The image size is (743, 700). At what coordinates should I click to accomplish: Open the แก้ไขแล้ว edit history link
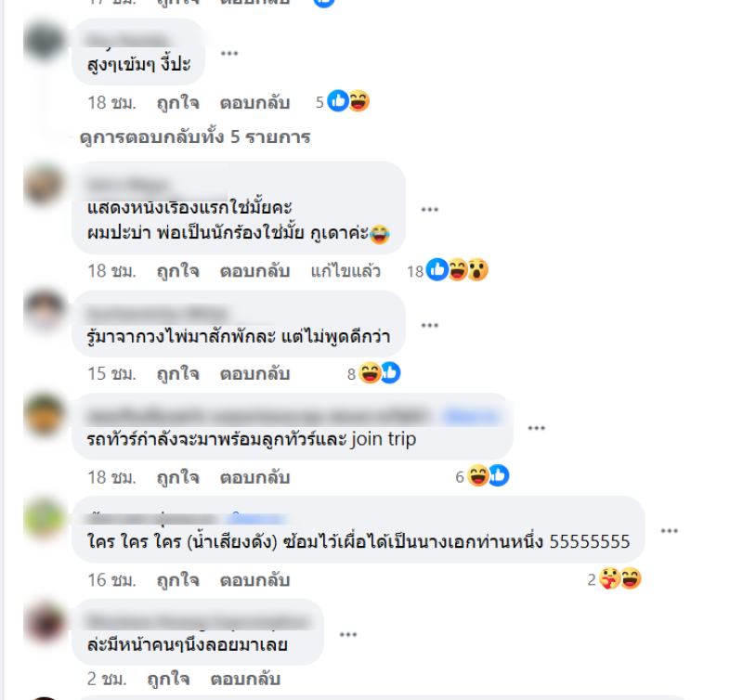[x=345, y=271]
